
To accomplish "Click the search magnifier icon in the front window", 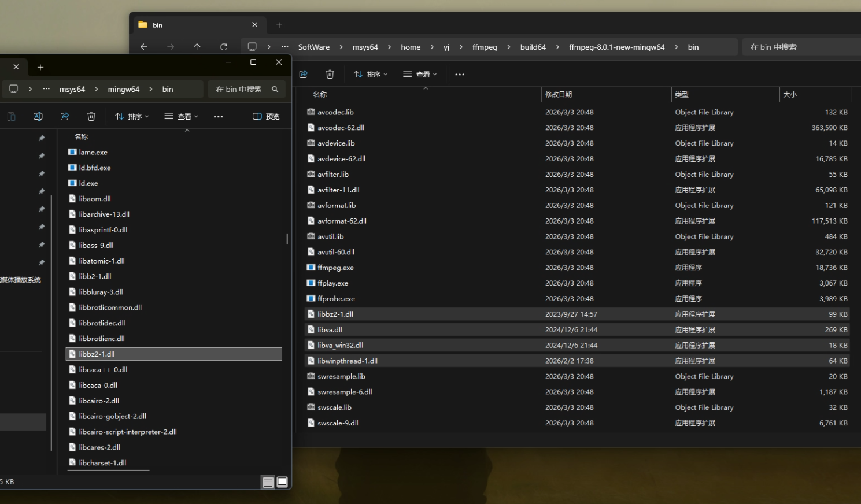I will tap(275, 89).
